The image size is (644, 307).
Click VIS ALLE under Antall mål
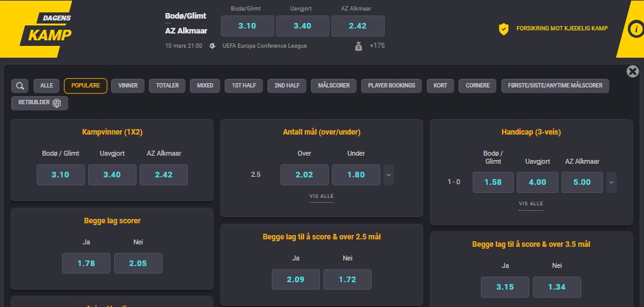321,196
